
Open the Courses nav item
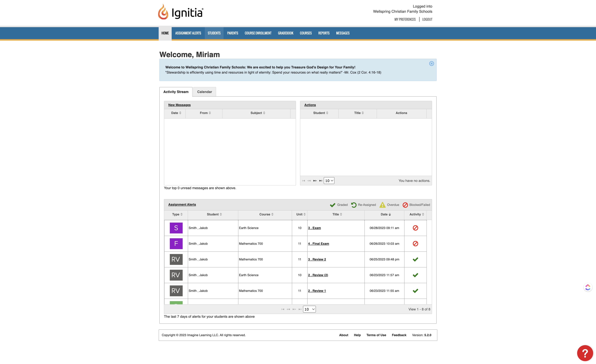(305, 33)
